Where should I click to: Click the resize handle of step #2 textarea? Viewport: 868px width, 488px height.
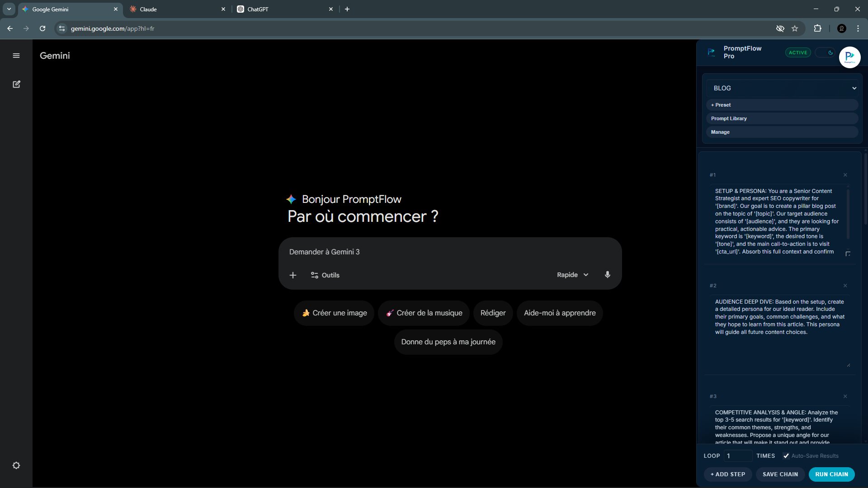pyautogui.click(x=848, y=365)
